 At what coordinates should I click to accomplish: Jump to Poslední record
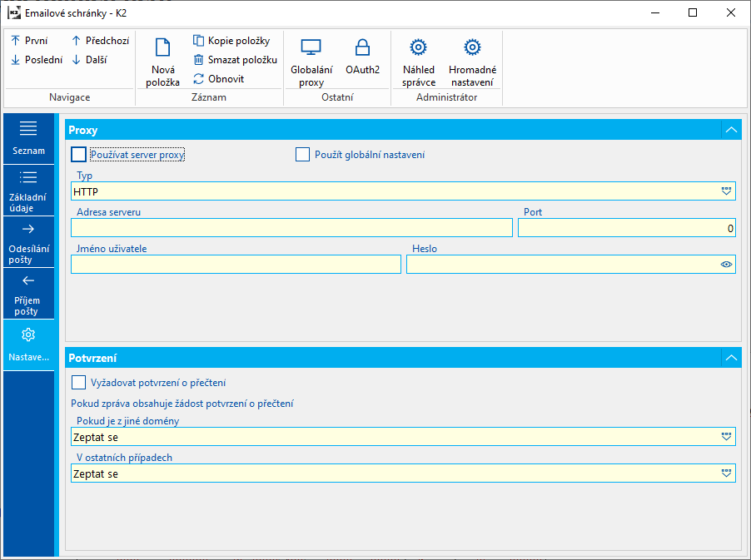[x=36, y=60]
